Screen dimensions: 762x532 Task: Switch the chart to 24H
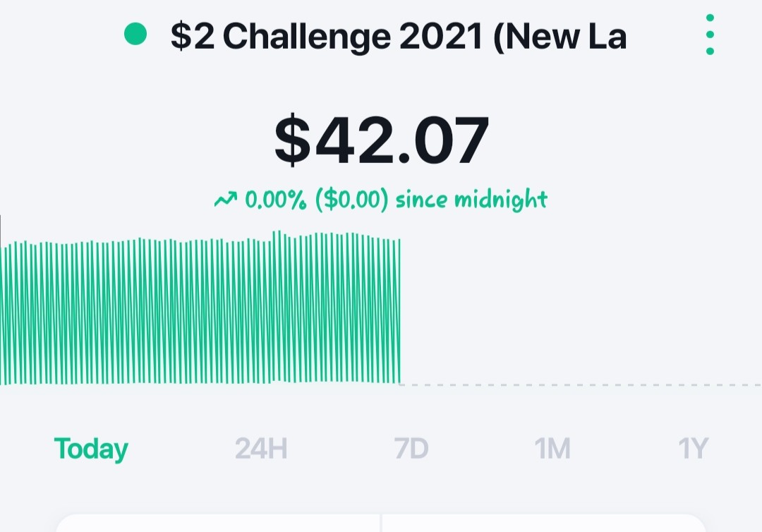pyautogui.click(x=261, y=449)
